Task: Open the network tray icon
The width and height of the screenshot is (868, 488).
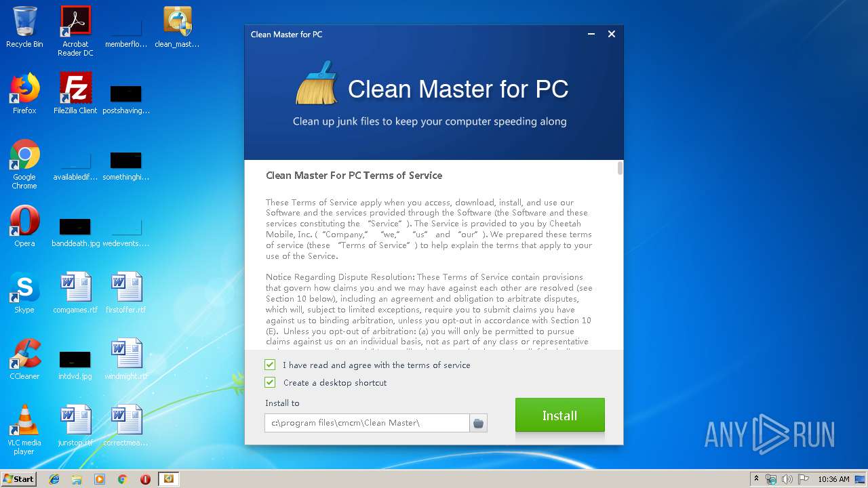Action: (x=771, y=479)
